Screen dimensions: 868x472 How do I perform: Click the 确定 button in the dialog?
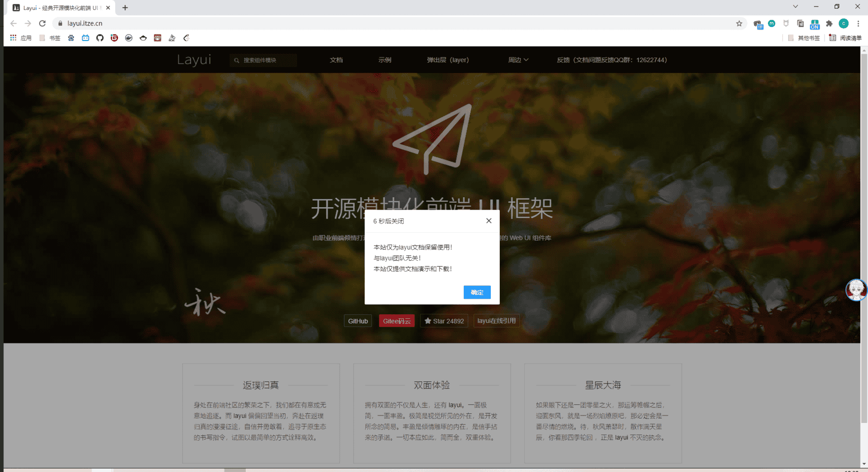pyautogui.click(x=477, y=292)
